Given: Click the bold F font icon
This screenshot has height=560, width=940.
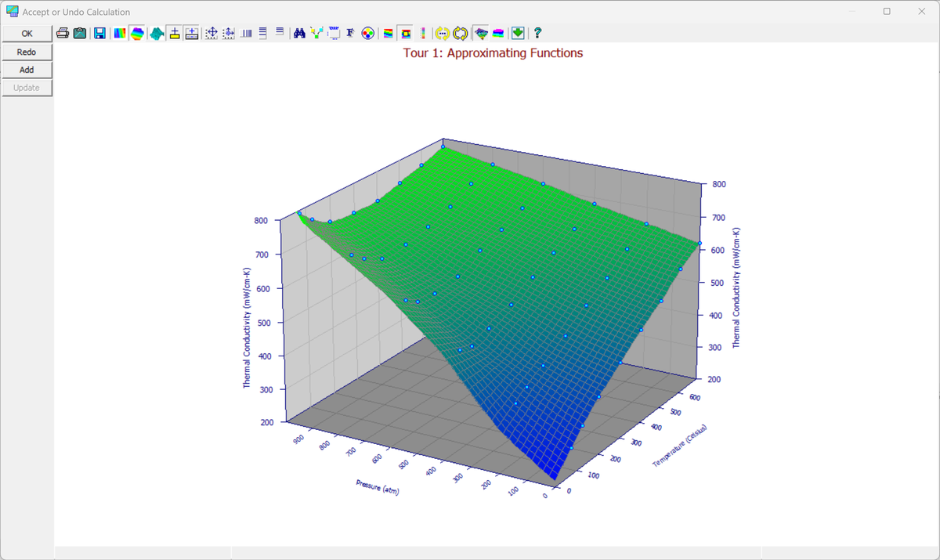Looking at the screenshot, I should click(350, 33).
